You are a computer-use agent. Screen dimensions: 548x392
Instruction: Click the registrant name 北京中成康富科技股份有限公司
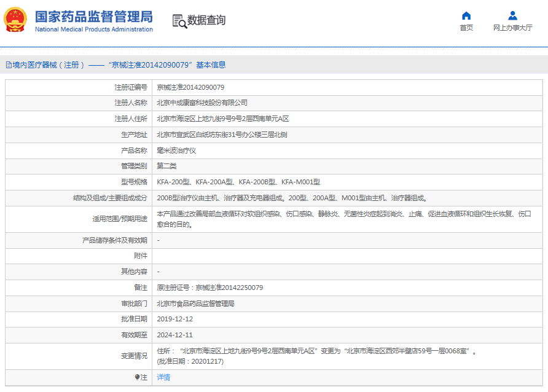coord(202,103)
